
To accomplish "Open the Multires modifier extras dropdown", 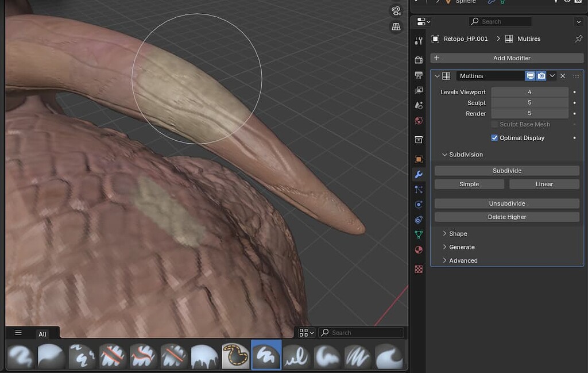I will pos(552,76).
